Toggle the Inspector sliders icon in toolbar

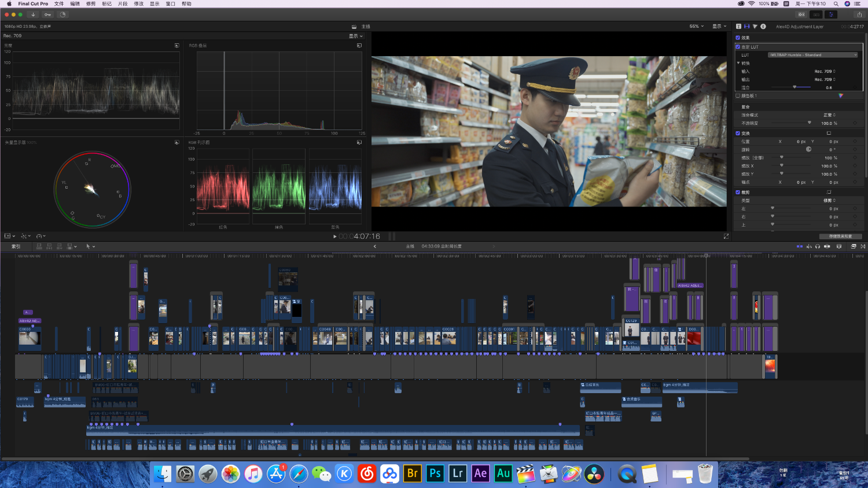coord(831,14)
